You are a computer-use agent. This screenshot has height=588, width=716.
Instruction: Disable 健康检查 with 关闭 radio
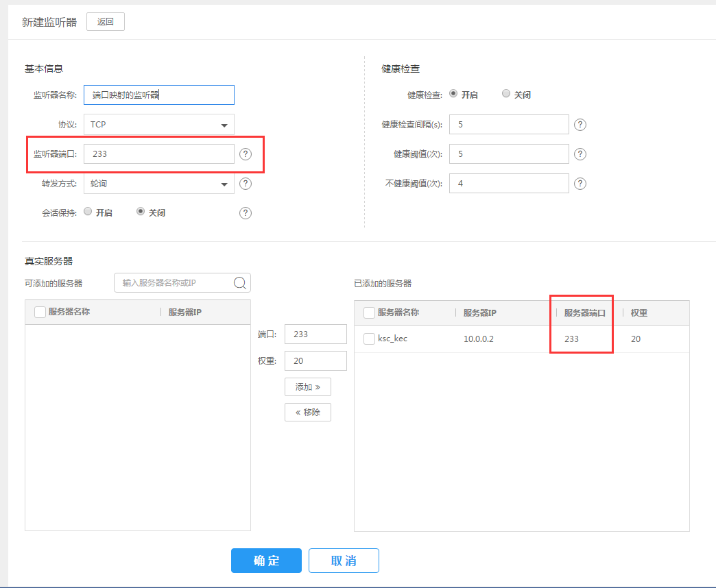point(506,93)
